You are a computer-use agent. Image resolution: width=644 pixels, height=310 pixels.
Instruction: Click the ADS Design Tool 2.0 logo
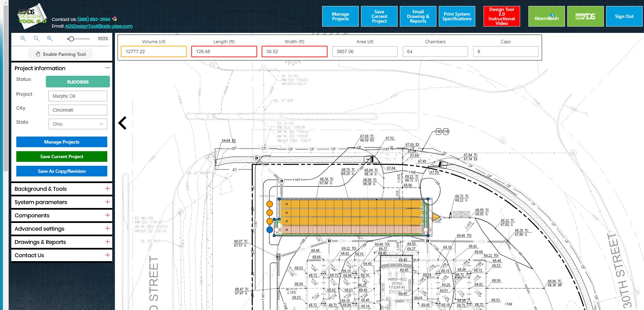[x=32, y=16]
